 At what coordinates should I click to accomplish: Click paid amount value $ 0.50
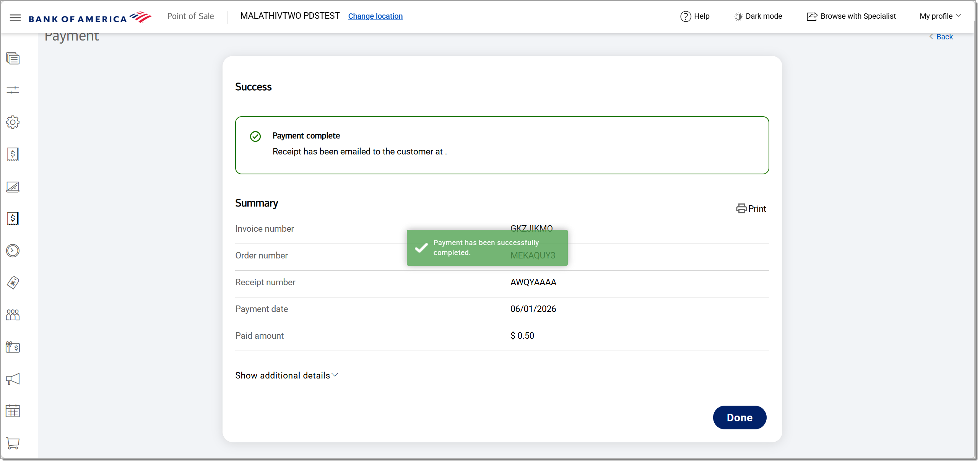pos(522,336)
